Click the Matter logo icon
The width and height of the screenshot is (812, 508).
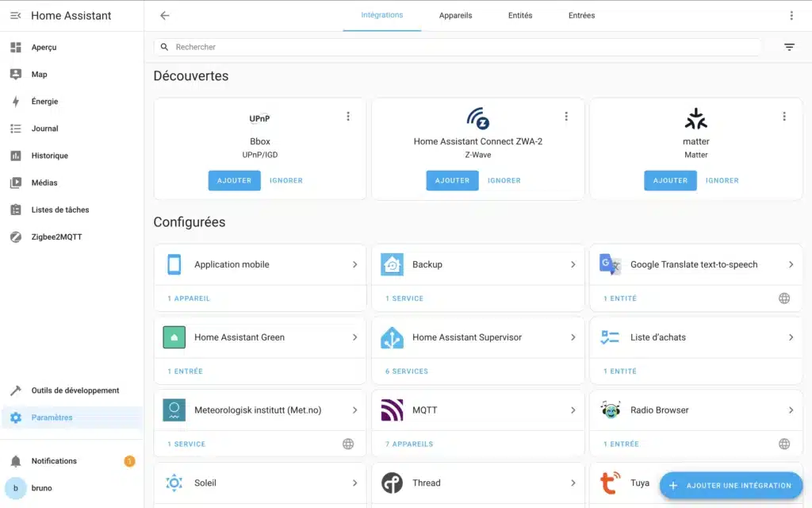point(696,119)
